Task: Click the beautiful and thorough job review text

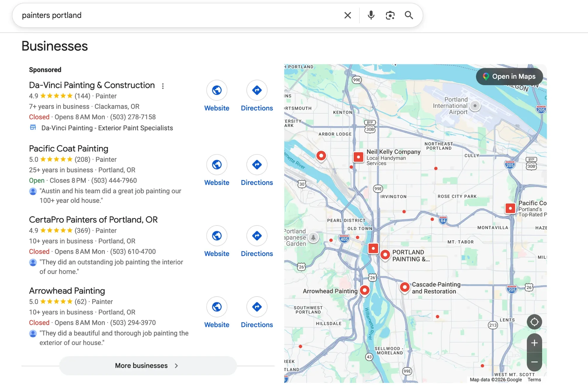Action: coord(114,338)
